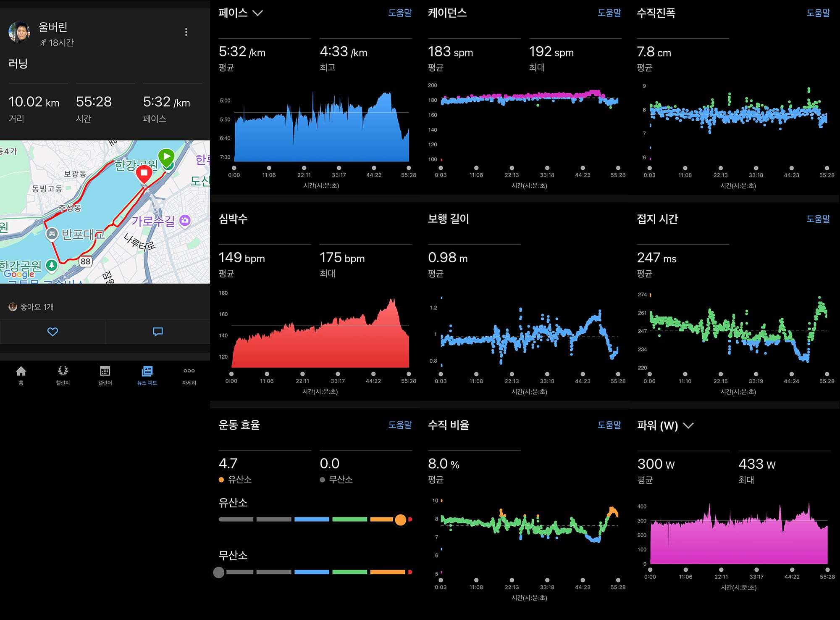This screenshot has width=840, height=620.
Task: Open 도움말 help link for 수직진폭
Action: [x=818, y=13]
